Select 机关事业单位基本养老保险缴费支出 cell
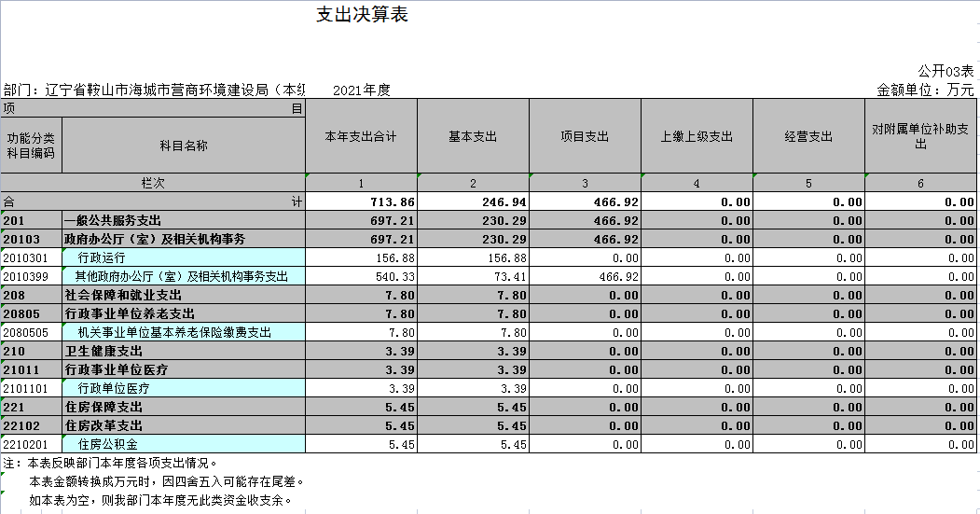980x514 pixels. (184, 333)
